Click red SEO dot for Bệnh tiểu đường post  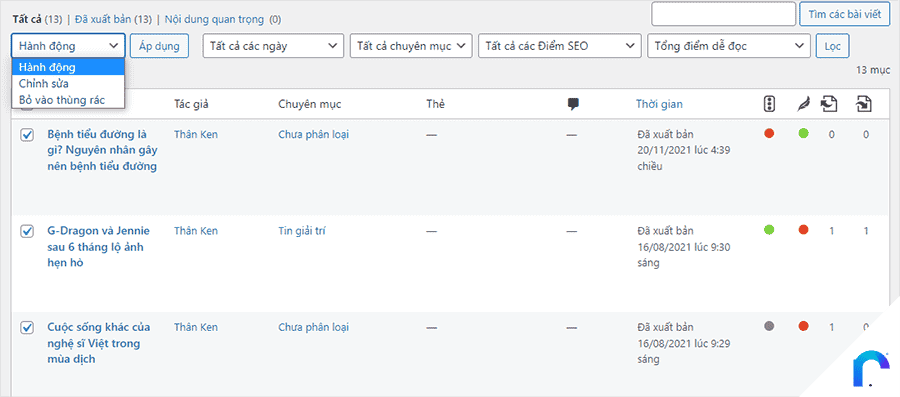coord(769,134)
